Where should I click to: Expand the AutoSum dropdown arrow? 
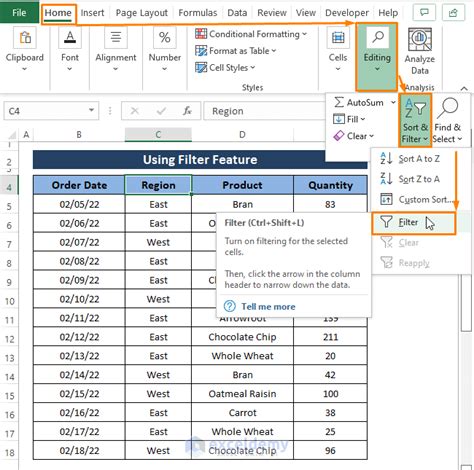pos(393,102)
